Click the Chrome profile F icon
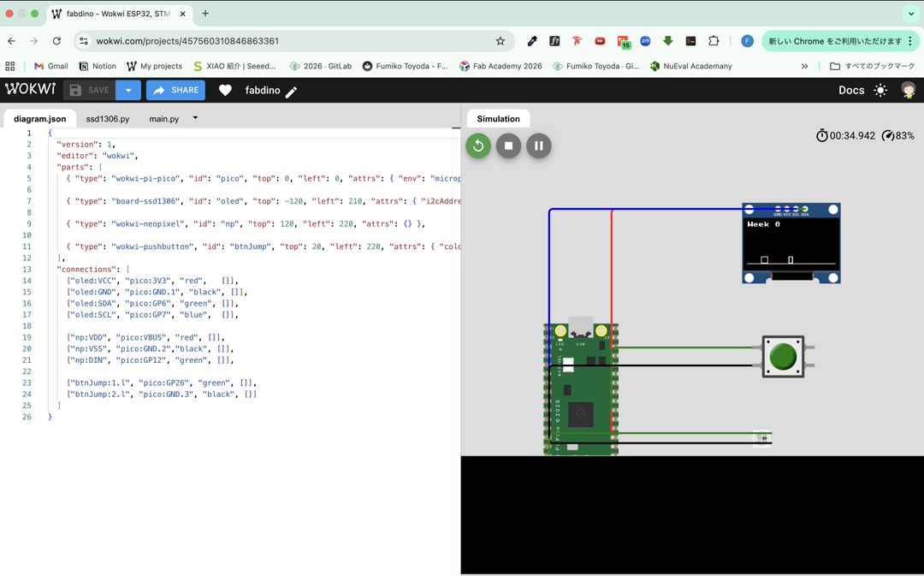 [x=747, y=41]
